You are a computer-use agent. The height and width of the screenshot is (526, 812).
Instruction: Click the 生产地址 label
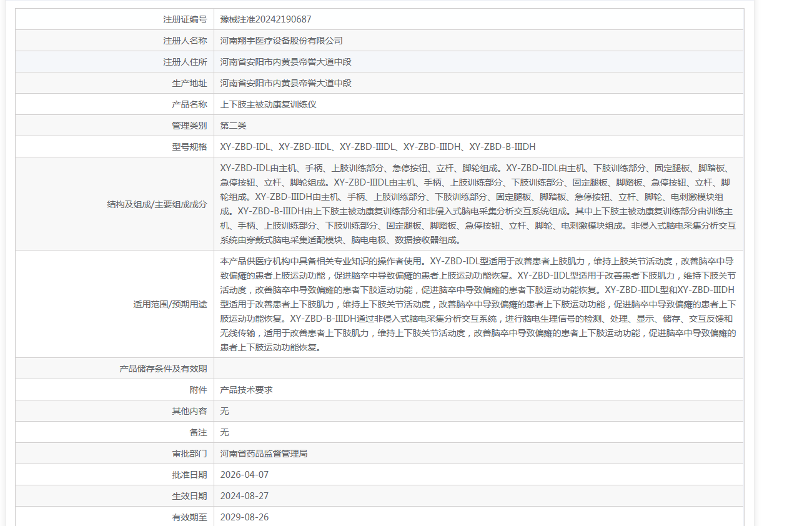[189, 83]
